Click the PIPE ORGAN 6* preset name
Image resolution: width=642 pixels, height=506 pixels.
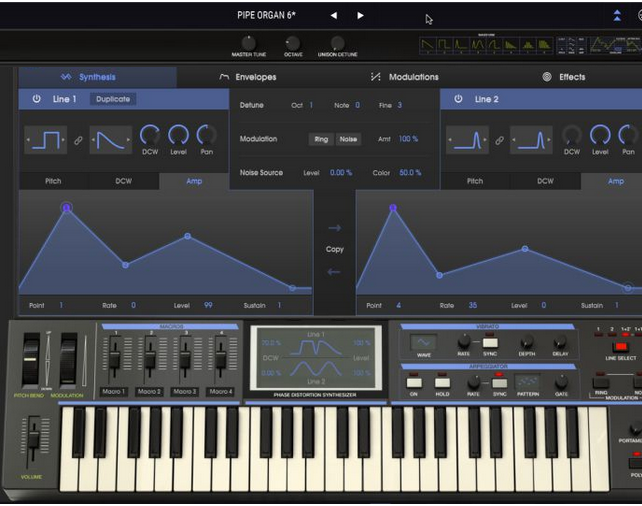coord(267,16)
